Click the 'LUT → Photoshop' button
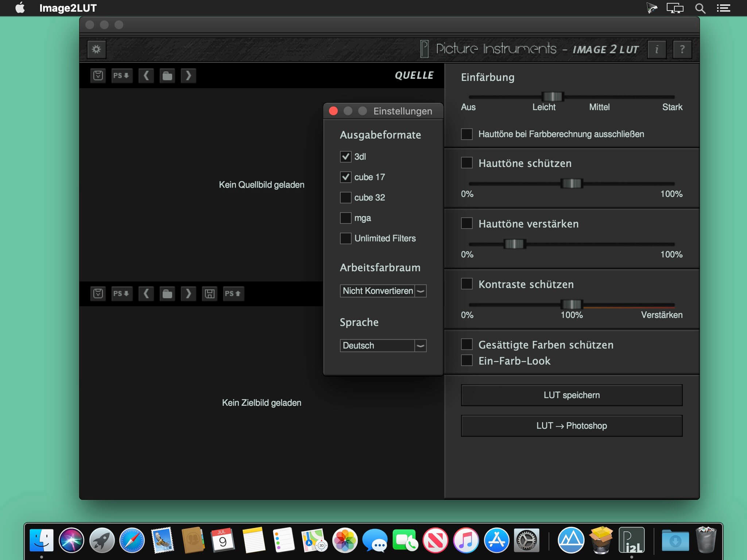This screenshot has height=560, width=747. click(x=572, y=426)
